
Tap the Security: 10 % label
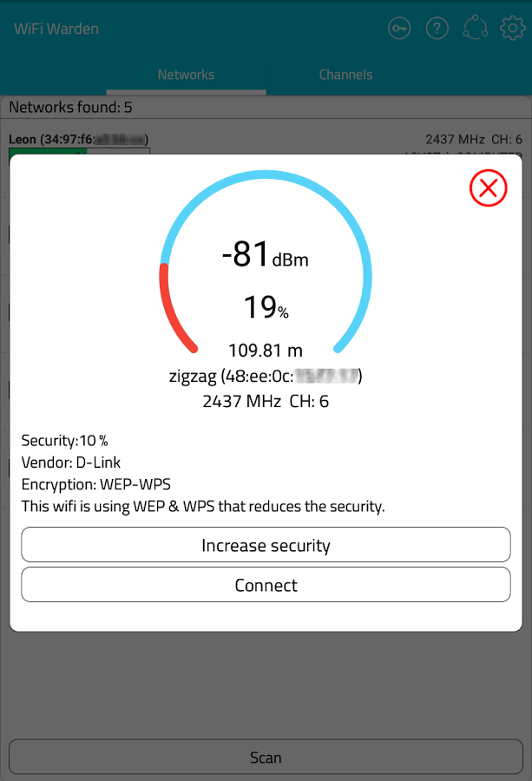pyautogui.click(x=65, y=441)
